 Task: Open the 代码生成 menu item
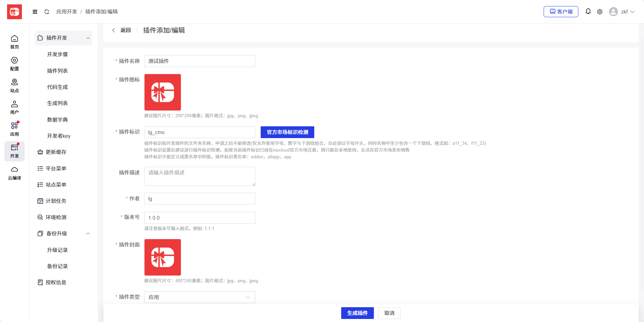tap(58, 87)
